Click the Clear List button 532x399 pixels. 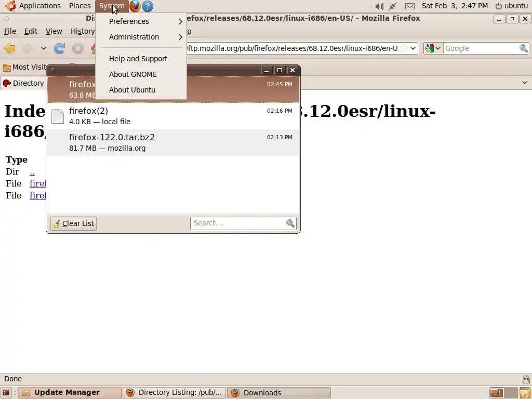(73, 223)
